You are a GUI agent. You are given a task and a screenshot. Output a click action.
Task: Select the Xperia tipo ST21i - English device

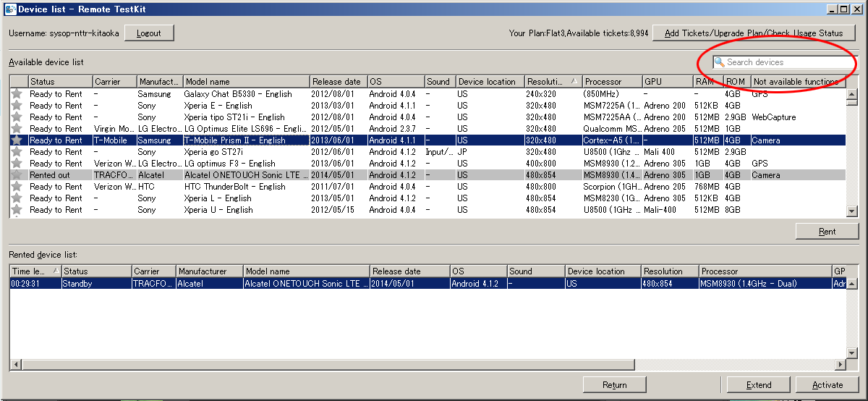(x=427, y=117)
